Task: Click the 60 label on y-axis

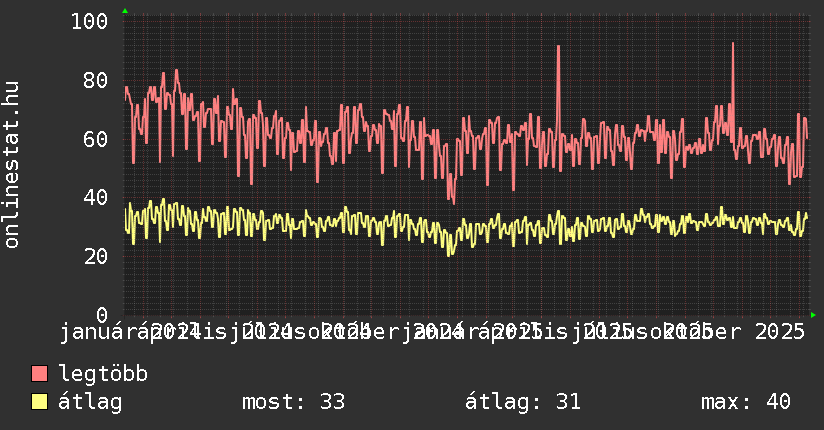Action: pyautogui.click(x=96, y=139)
